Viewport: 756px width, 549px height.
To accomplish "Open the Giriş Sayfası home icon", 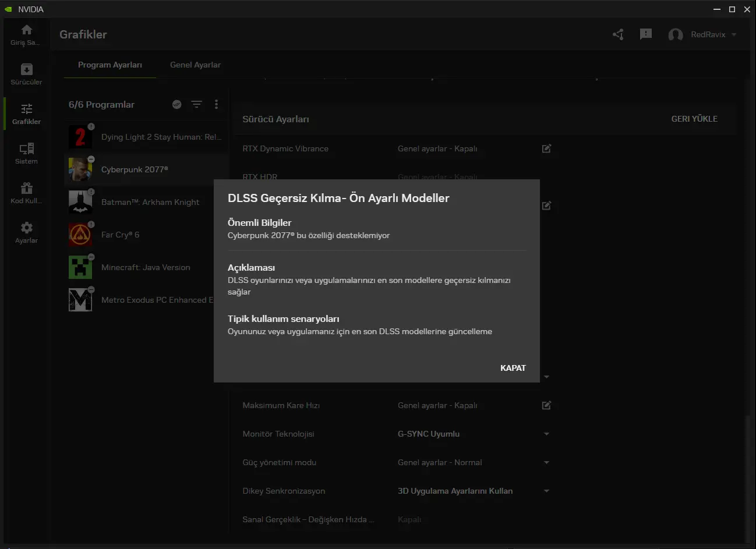I will (26, 30).
